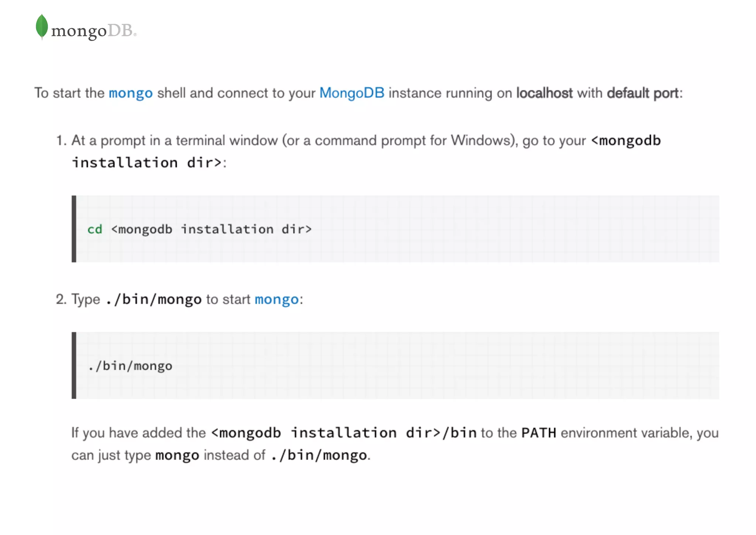
Task: Click the bold localhost text
Action: point(544,93)
